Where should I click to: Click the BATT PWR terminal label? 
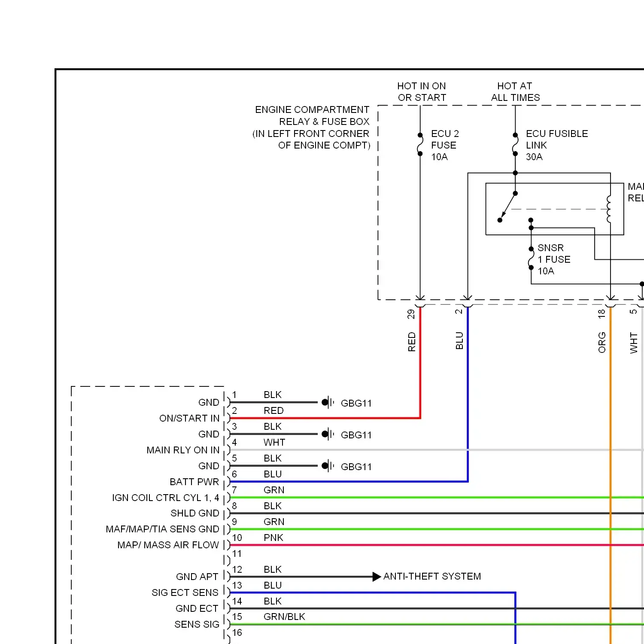click(x=194, y=482)
